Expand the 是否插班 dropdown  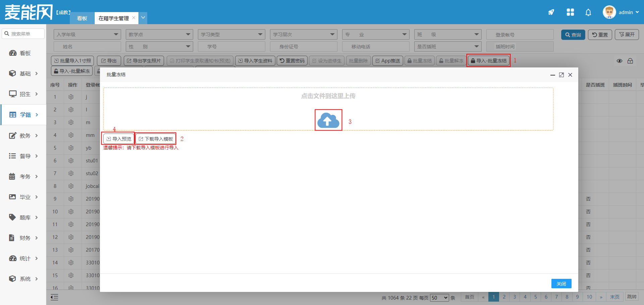click(447, 47)
